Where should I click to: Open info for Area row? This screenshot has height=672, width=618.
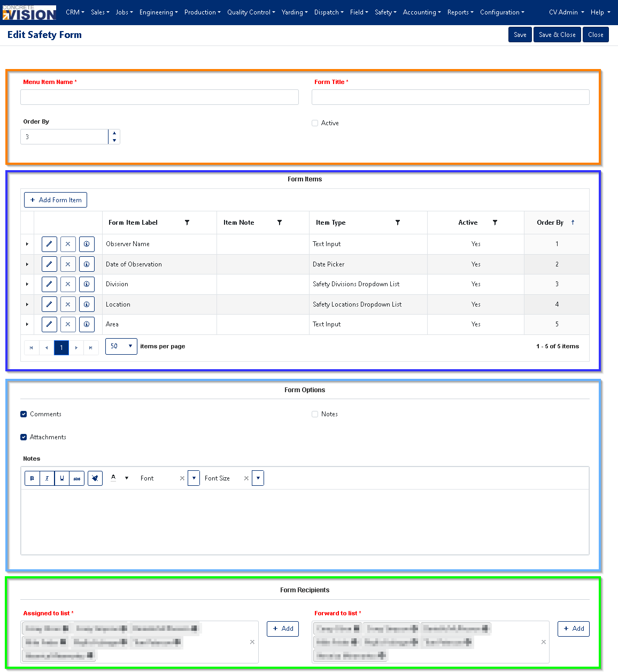[87, 324]
